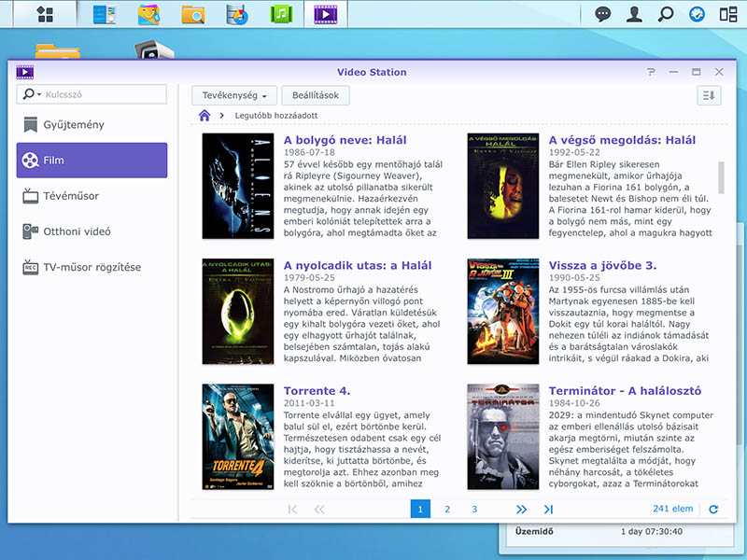747x560 pixels.
Task: Jump to the last page arrow
Action: (x=548, y=509)
